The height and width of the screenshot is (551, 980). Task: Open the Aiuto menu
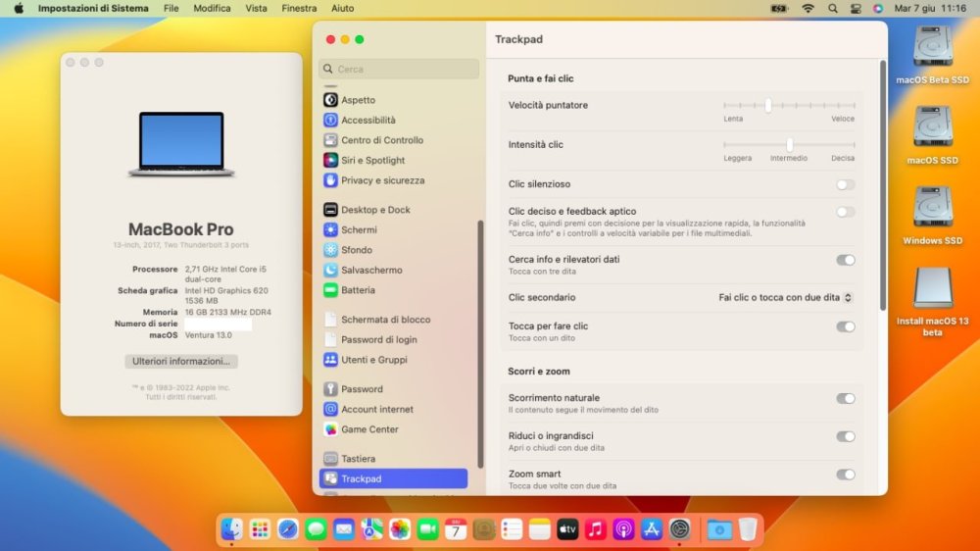point(342,8)
